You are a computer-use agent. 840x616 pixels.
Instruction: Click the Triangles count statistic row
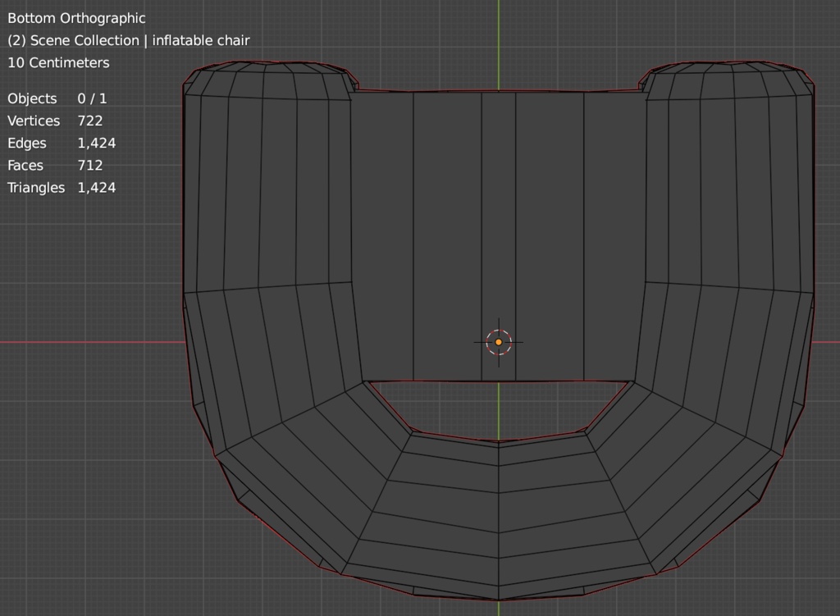coord(62,187)
